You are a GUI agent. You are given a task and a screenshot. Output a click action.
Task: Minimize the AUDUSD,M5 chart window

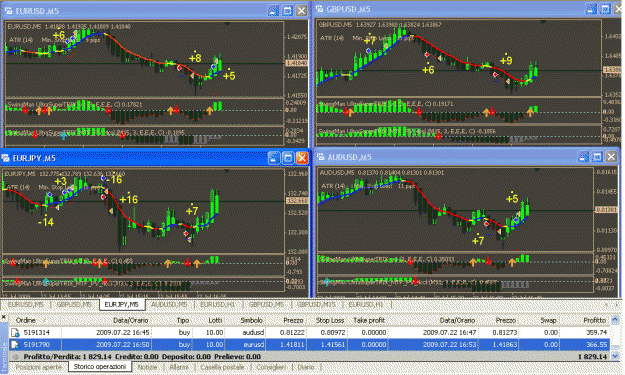tap(583, 157)
